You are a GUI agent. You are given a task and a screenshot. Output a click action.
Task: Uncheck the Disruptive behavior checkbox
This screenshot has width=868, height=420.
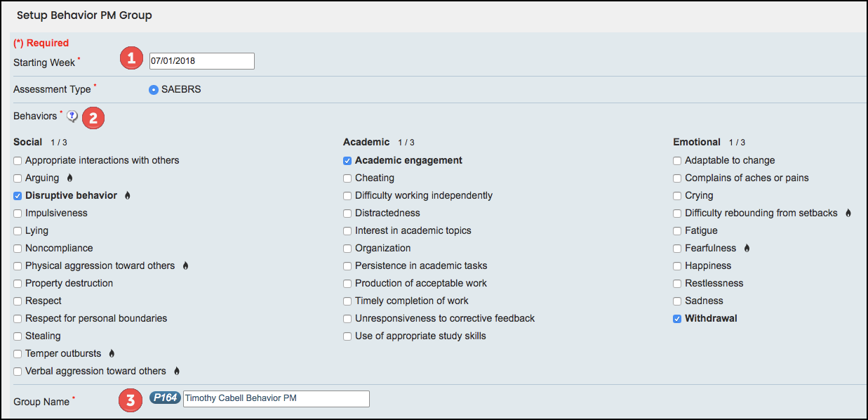pyautogui.click(x=18, y=196)
